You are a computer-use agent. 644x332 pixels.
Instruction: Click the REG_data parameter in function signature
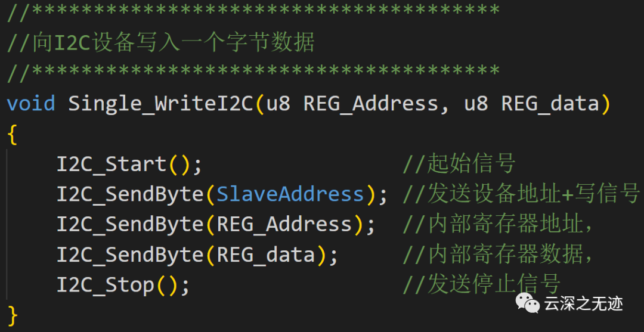click(550, 103)
